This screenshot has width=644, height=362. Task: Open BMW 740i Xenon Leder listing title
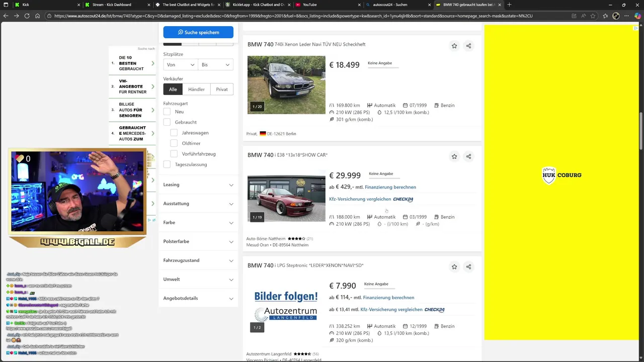(306, 44)
